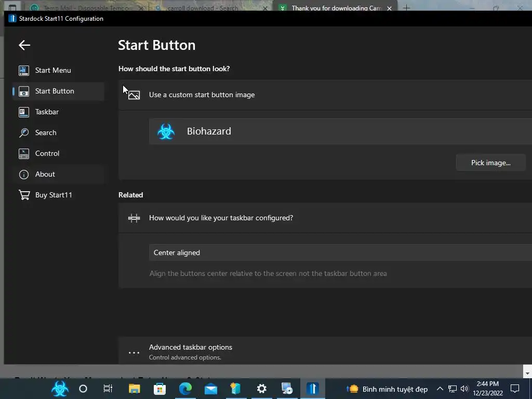The width and height of the screenshot is (532, 399).
Task: Click the network icon in system tray
Action: [453, 389]
